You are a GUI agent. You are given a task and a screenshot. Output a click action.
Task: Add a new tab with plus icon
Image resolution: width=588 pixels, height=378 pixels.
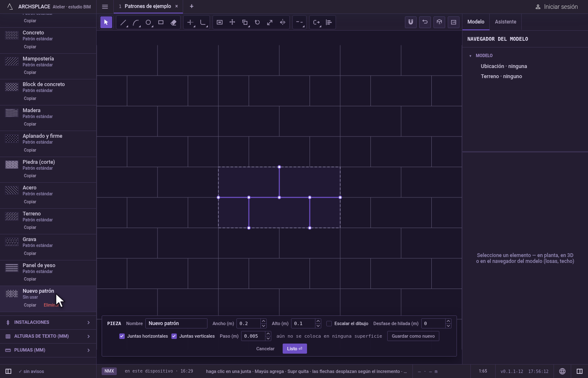192,6
